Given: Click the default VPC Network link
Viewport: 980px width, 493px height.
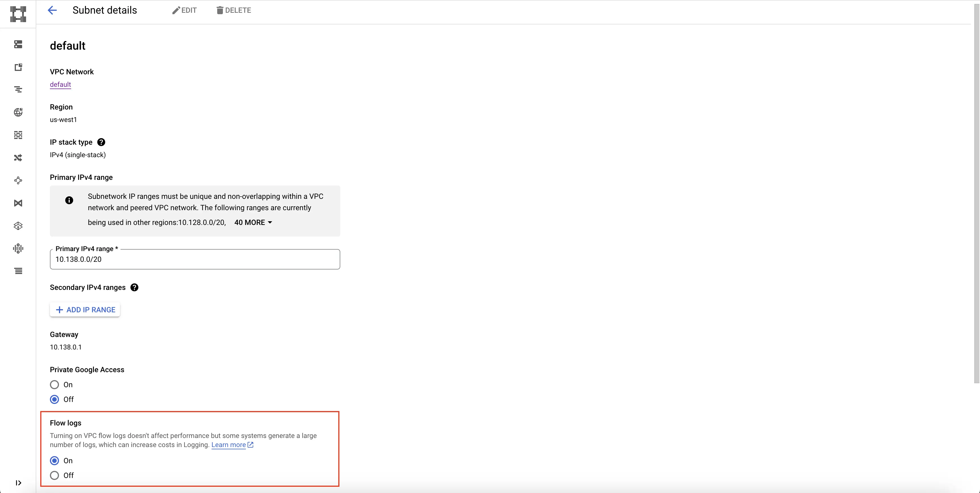Looking at the screenshot, I should pyautogui.click(x=60, y=84).
